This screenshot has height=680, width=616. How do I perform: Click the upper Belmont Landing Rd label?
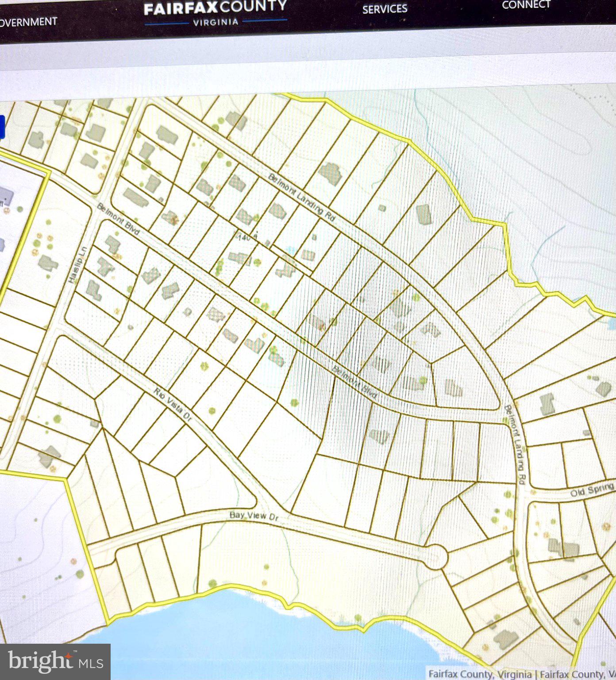[302, 198]
